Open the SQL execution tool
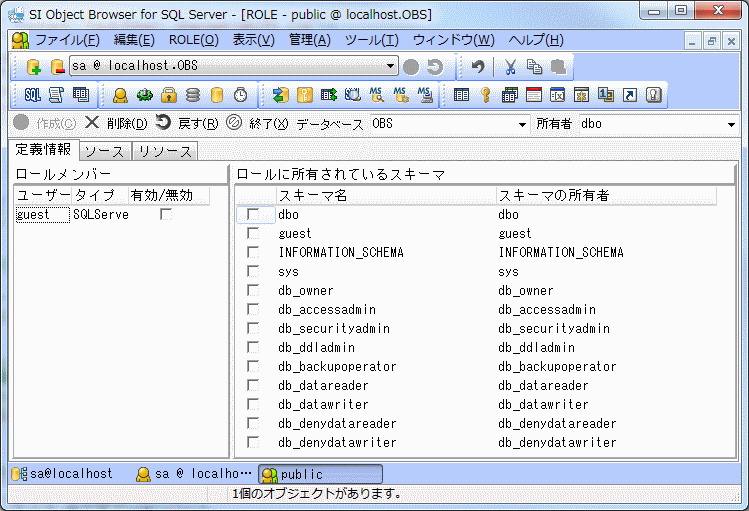Screen dimensions: 749x511 tap(32, 95)
